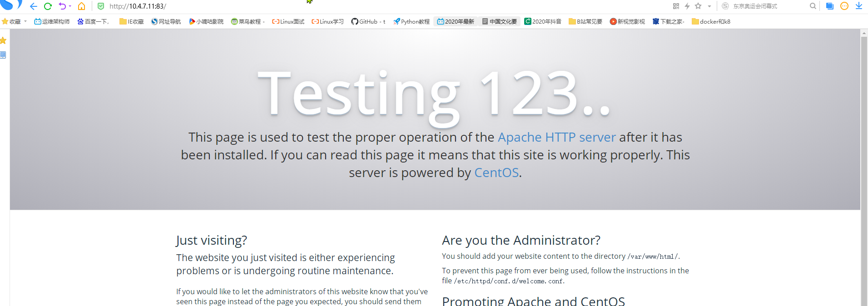Open the 下载之家 bookmark
868x306 pixels.
pyautogui.click(x=669, y=22)
